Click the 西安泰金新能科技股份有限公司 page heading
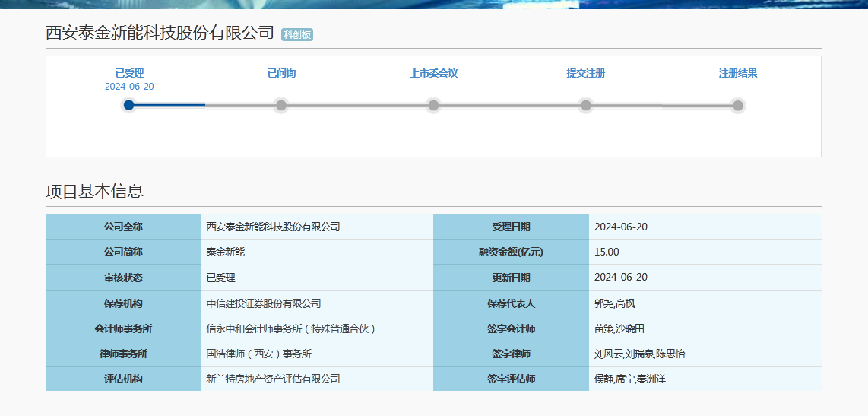The height and width of the screenshot is (416, 868). (x=160, y=33)
